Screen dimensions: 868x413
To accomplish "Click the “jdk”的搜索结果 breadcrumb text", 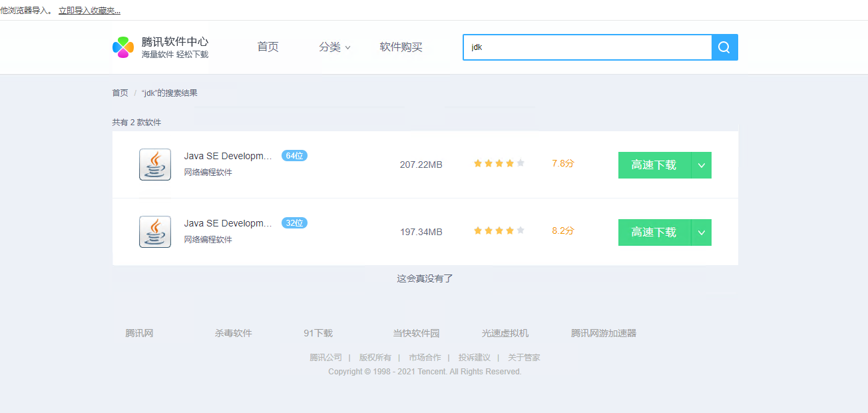I will click(x=170, y=93).
